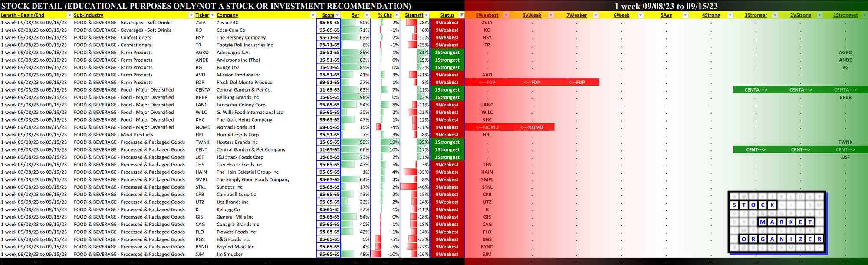Viewport: 868px width, 265px height.
Task: Click the active filter icon on Status column
Action: coord(461,15)
